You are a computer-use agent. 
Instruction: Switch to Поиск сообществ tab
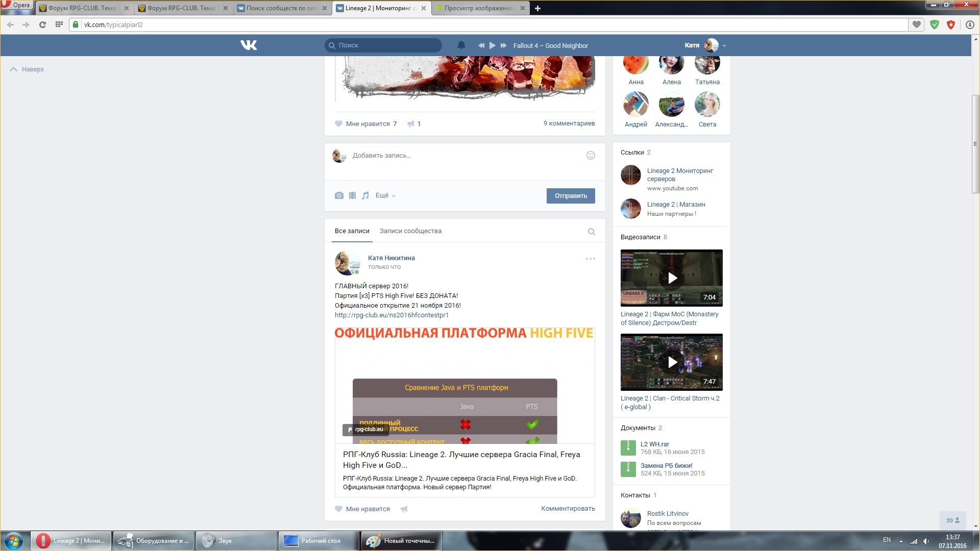pos(282,8)
